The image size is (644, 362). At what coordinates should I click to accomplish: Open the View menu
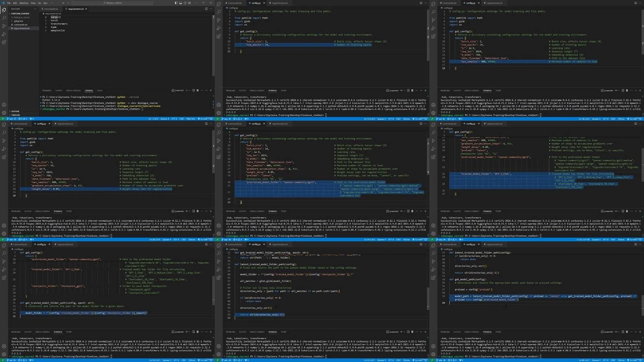33,3
